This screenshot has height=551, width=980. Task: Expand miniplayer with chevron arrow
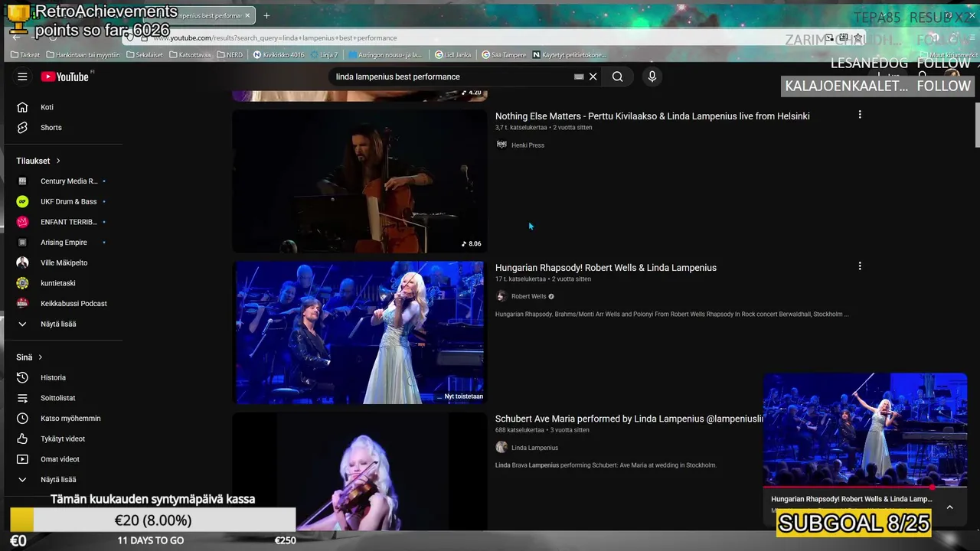click(949, 507)
